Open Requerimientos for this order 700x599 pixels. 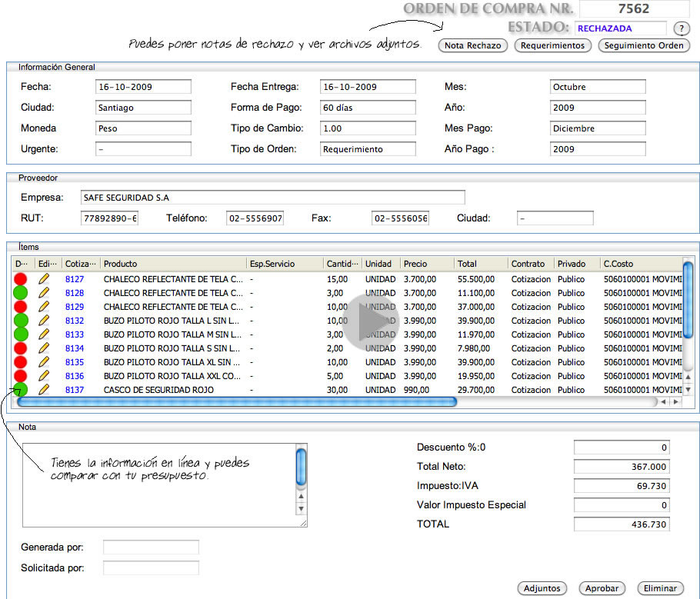552,45
